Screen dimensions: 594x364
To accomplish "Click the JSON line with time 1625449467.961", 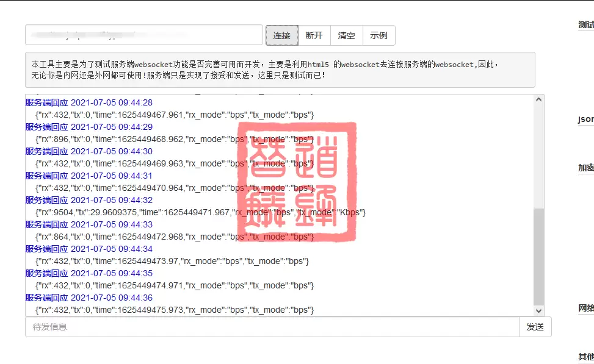I will [x=175, y=115].
